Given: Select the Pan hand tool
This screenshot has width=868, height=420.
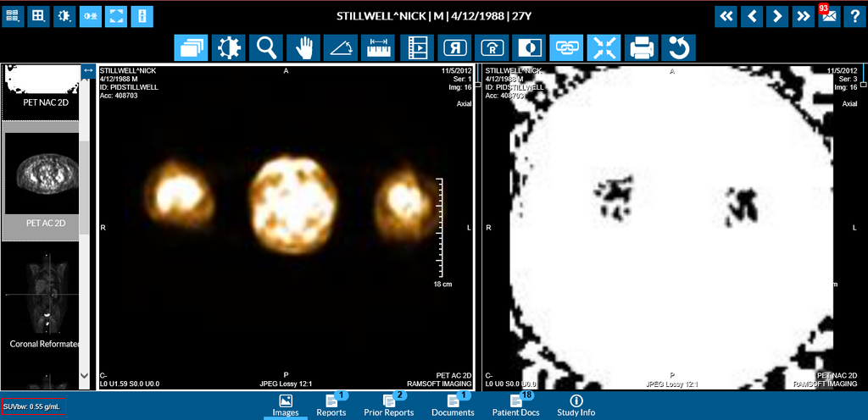Looking at the screenshot, I should click(303, 48).
